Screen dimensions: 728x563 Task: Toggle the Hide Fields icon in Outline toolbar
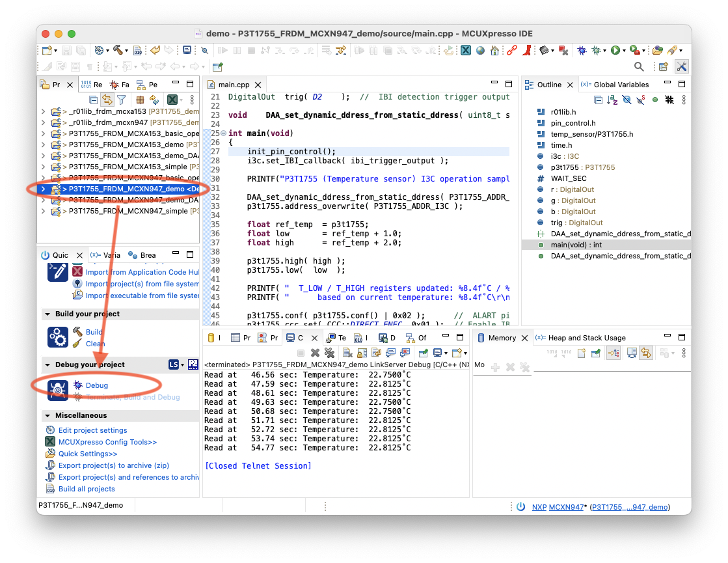point(627,100)
